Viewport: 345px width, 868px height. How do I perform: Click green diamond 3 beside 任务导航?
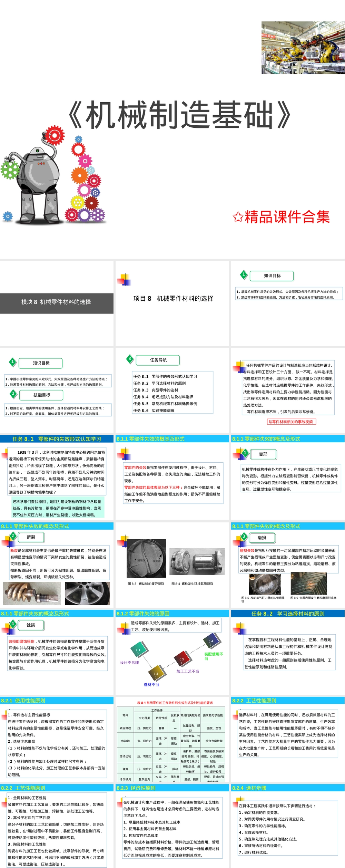coord(130,359)
